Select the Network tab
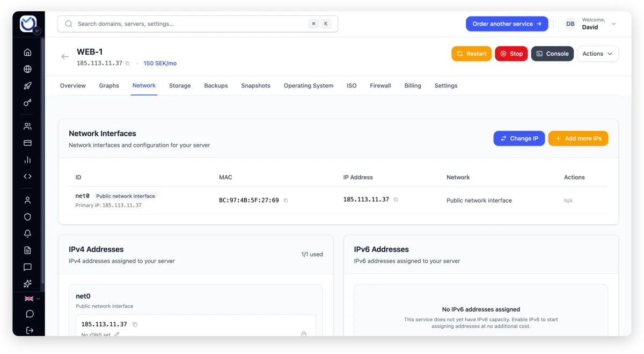The image size is (644, 354). tap(144, 86)
